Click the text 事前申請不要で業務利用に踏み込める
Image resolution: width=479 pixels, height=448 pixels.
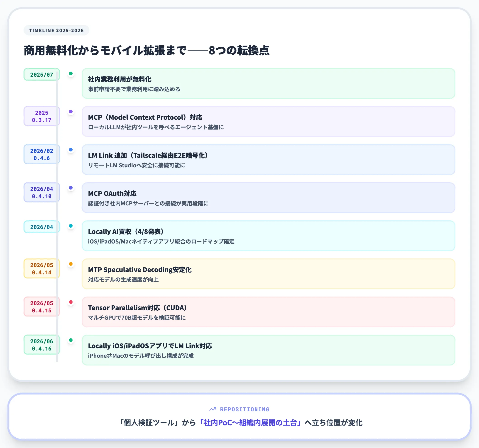coord(134,89)
